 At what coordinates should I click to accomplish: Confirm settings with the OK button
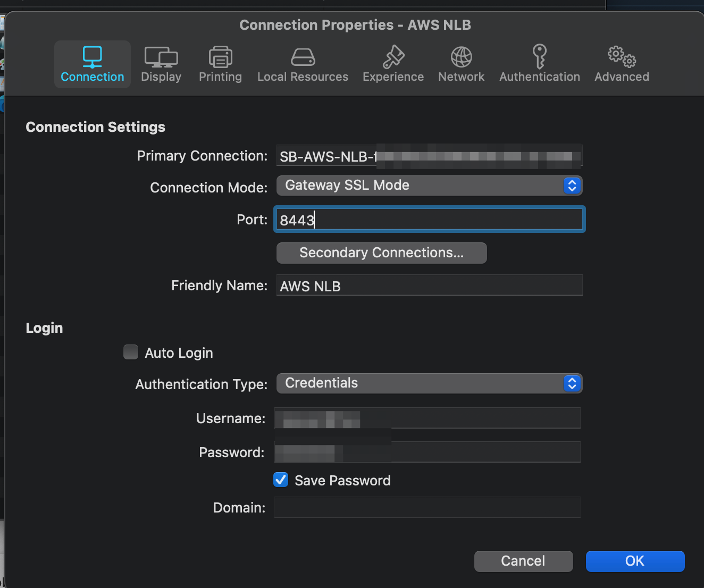[x=635, y=561]
